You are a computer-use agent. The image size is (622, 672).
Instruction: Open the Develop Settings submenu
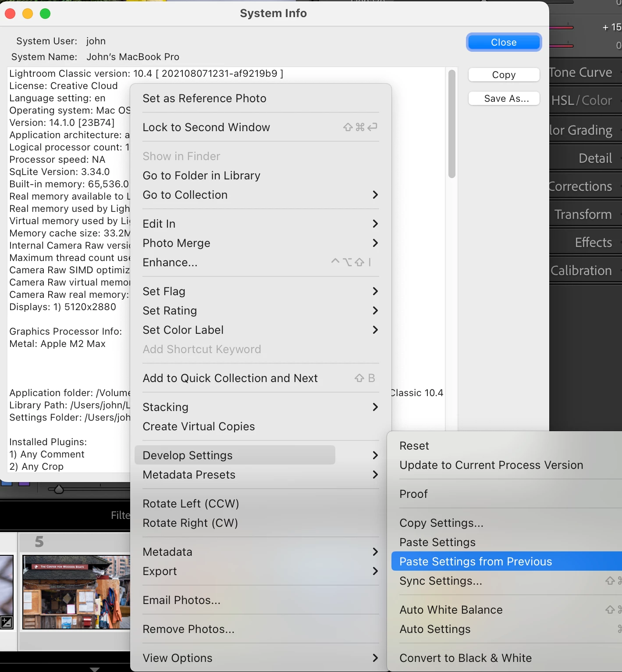click(x=260, y=455)
